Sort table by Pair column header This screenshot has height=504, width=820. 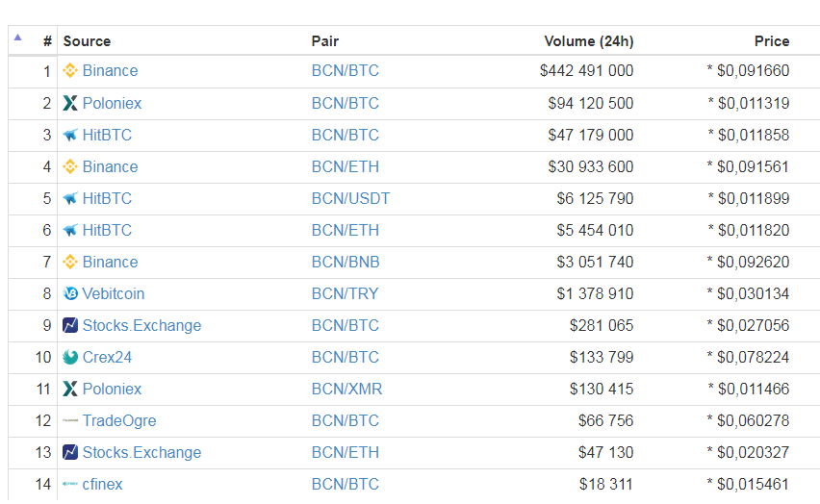325,41
